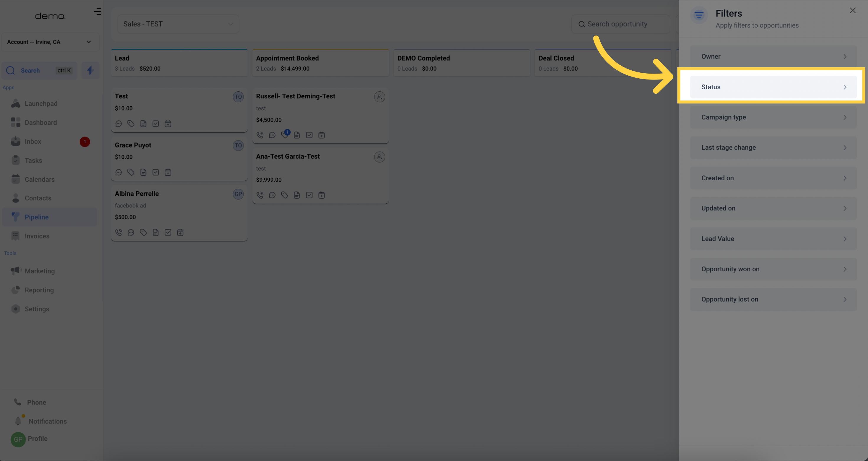The height and width of the screenshot is (461, 868).
Task: Click the Search opportunity field
Action: pos(621,24)
